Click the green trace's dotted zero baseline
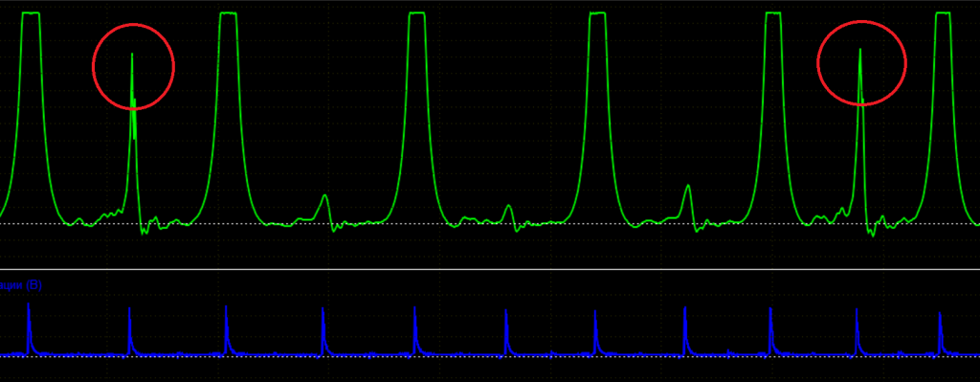 [490, 223]
